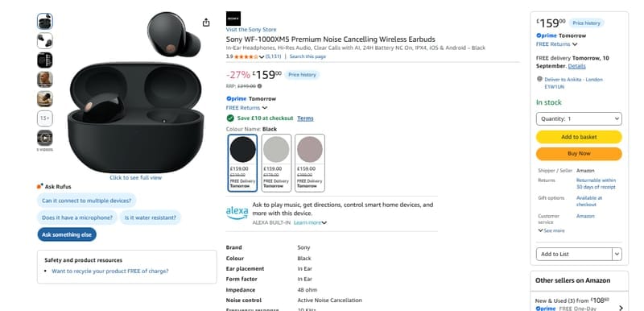644x311 pixels.
Task: Click the RRP info icon
Action: tap(259, 86)
